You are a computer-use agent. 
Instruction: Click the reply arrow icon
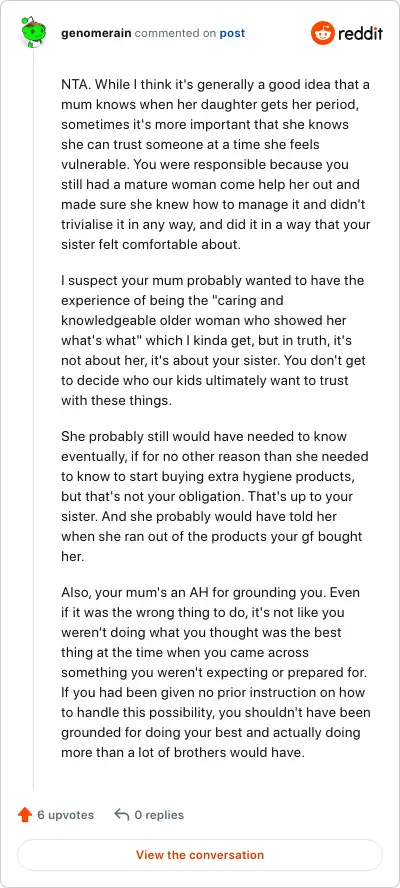[122, 815]
